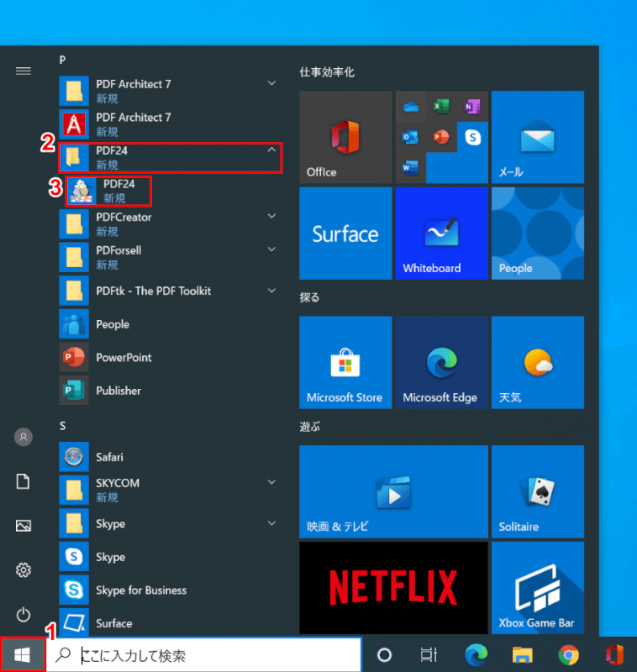Click PowerPoint icon in Office tile group

pos(441,137)
